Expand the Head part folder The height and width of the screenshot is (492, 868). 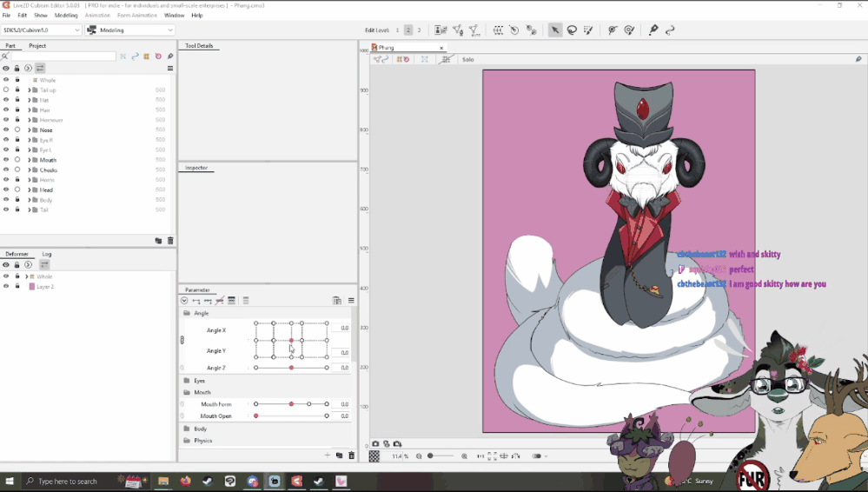(x=30, y=190)
